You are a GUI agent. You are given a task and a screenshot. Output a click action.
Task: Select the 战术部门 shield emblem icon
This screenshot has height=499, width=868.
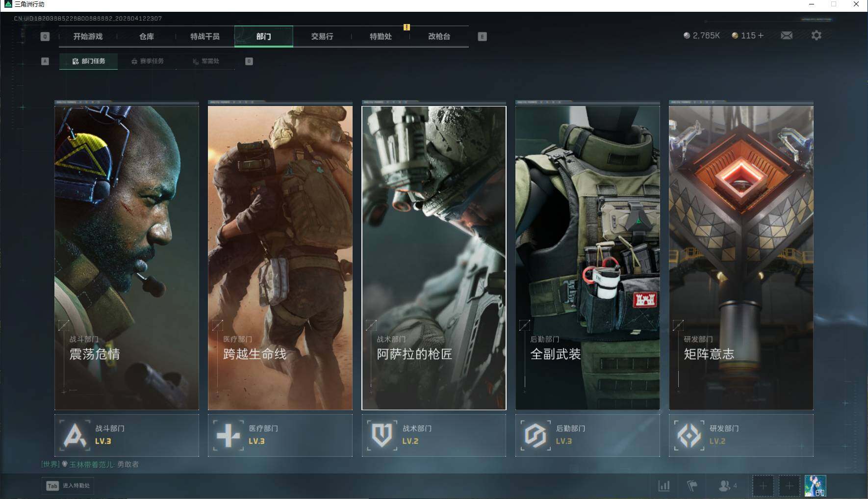(x=382, y=435)
